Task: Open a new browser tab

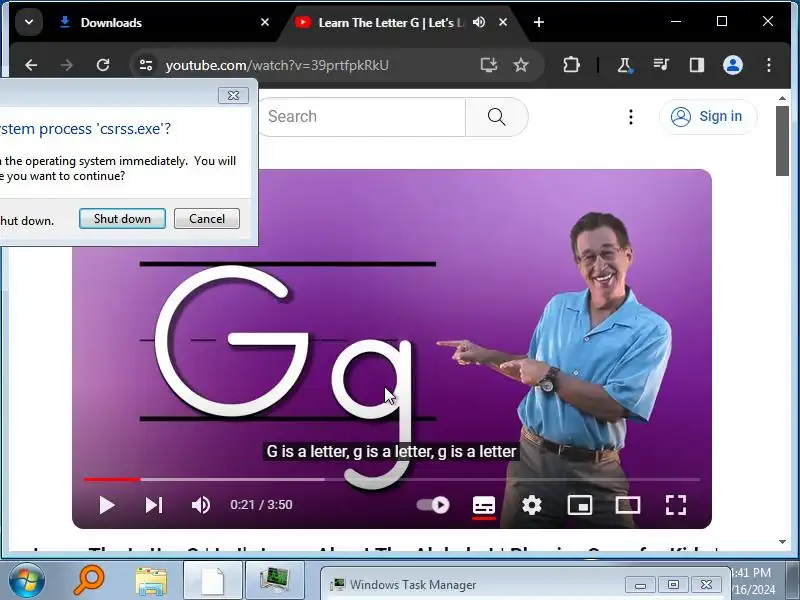Action: coord(539,22)
